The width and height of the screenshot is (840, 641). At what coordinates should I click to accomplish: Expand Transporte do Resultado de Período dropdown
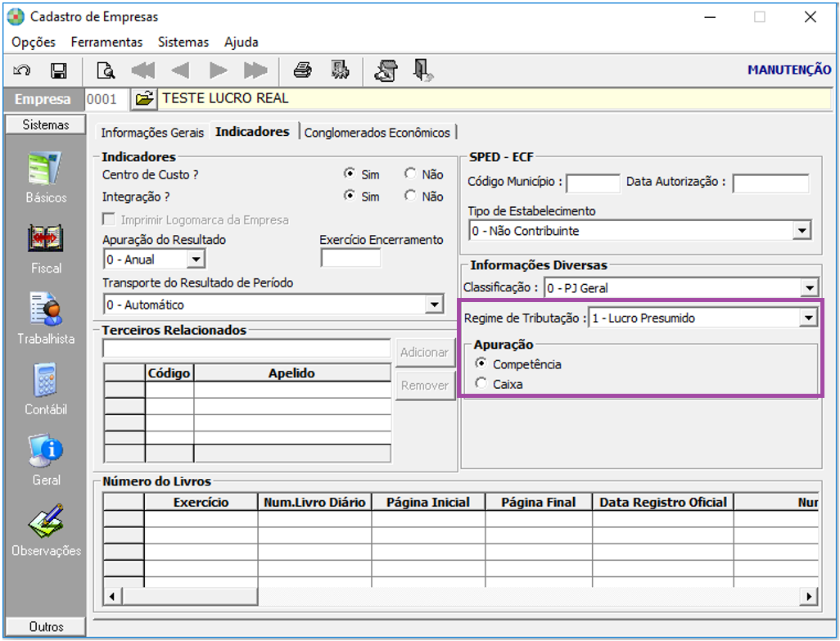pyautogui.click(x=434, y=305)
